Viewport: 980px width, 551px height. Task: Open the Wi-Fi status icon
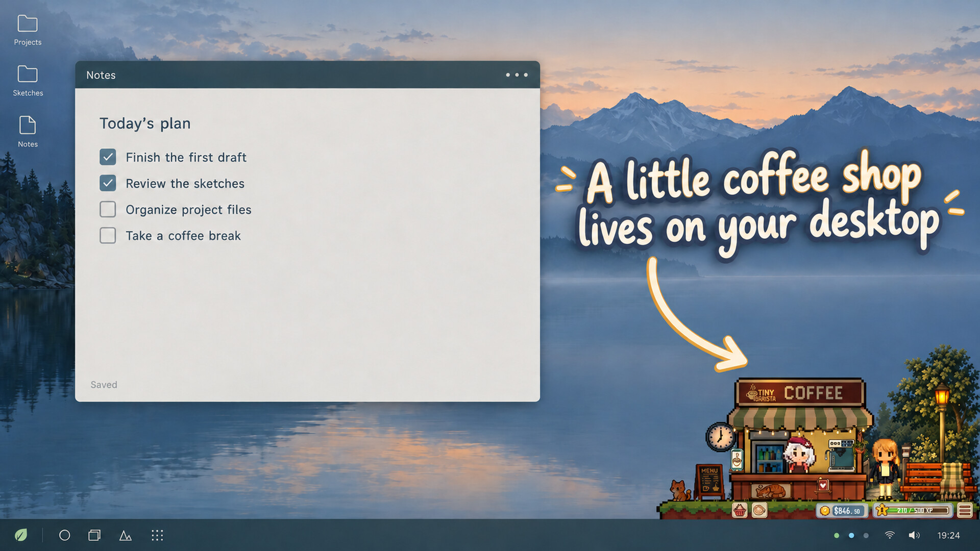tap(890, 535)
